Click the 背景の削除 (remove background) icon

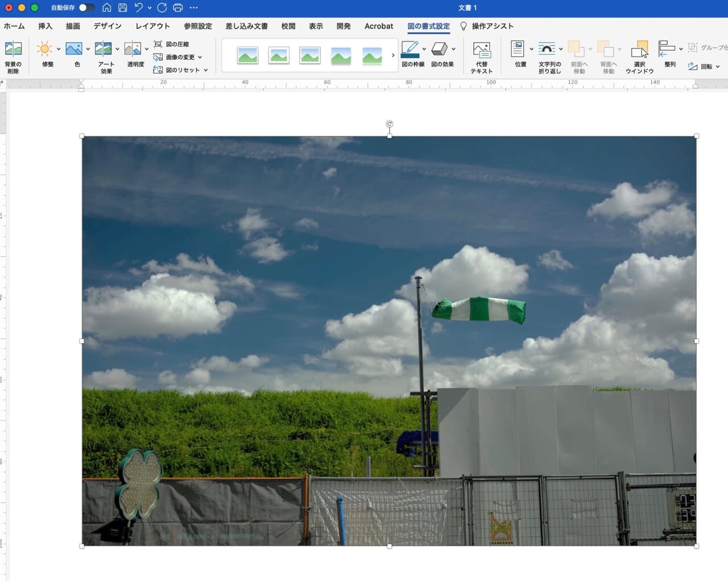(13, 50)
